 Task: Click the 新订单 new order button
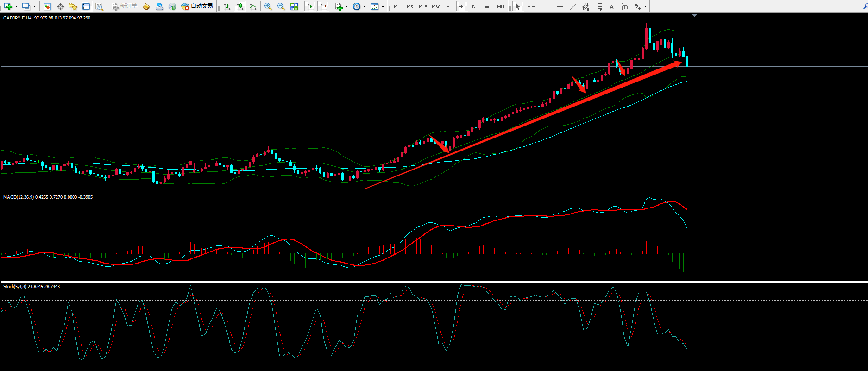(x=124, y=6)
